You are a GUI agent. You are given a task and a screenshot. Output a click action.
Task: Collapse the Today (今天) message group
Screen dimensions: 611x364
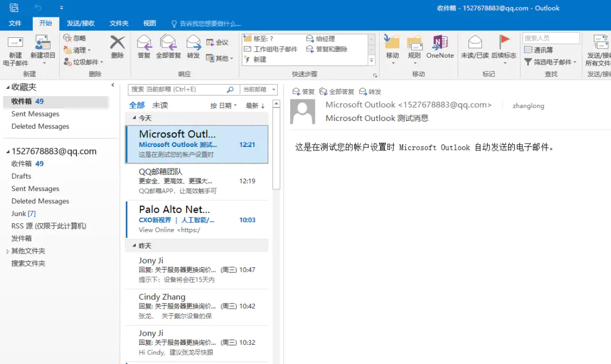pos(134,118)
